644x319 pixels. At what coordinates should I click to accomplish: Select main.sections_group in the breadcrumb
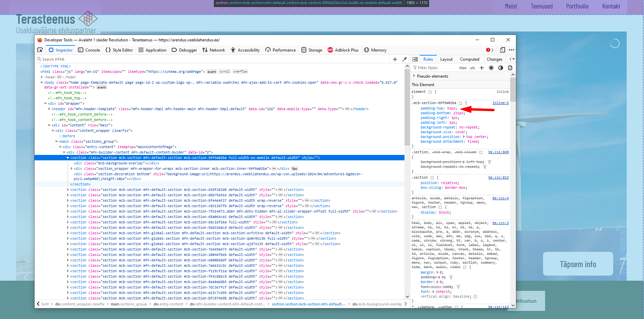point(129,304)
